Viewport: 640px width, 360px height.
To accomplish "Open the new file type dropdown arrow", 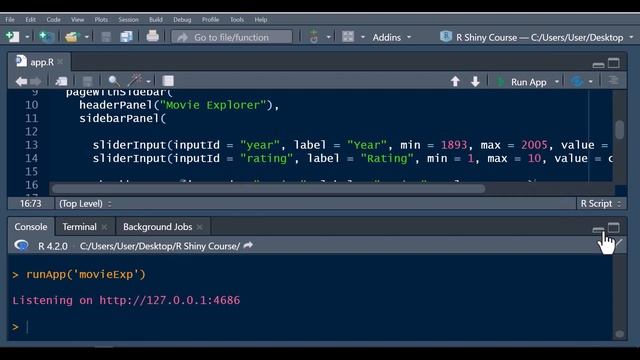I will [x=27, y=37].
